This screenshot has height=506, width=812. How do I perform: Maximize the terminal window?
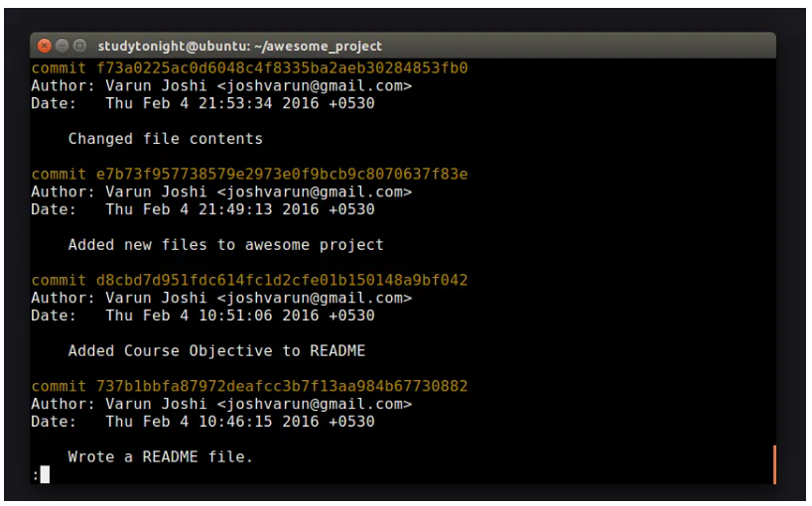pos(79,46)
